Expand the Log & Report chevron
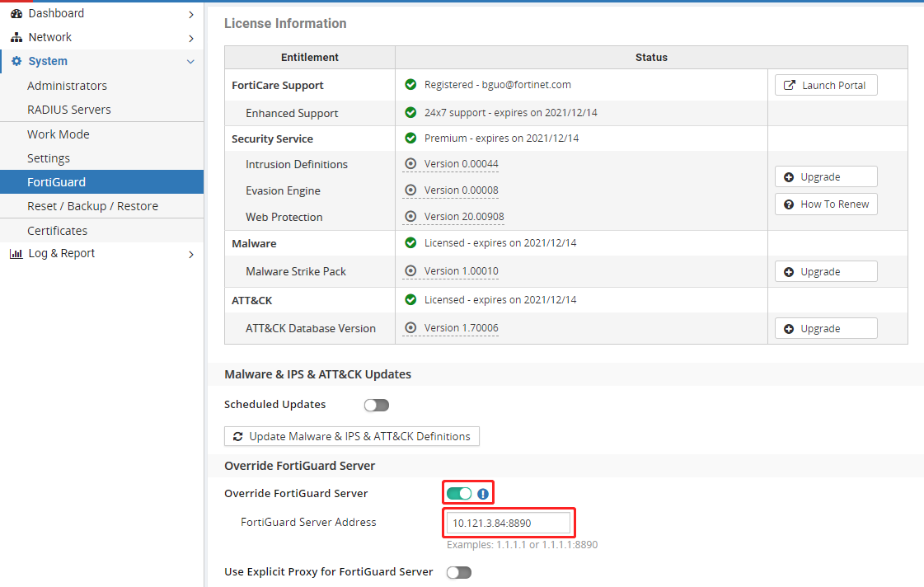 191,255
